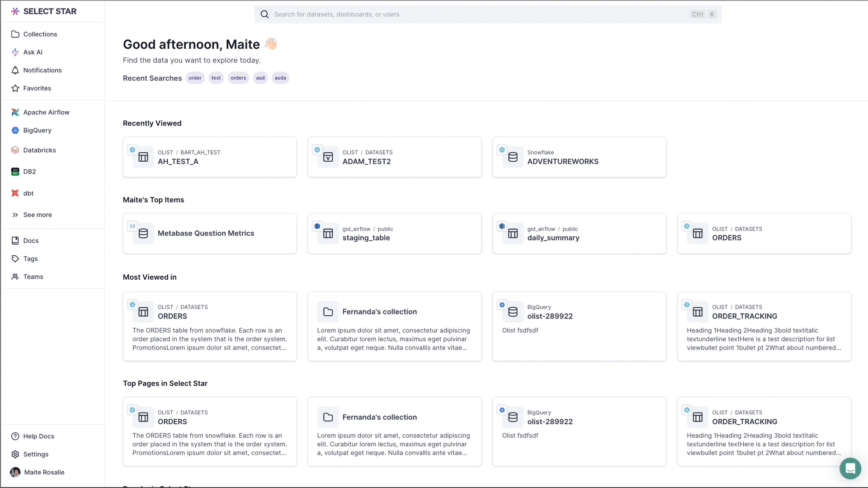Click the Select Star logo icon
Screen dimensions: 868x488
pyautogui.click(x=15, y=11)
